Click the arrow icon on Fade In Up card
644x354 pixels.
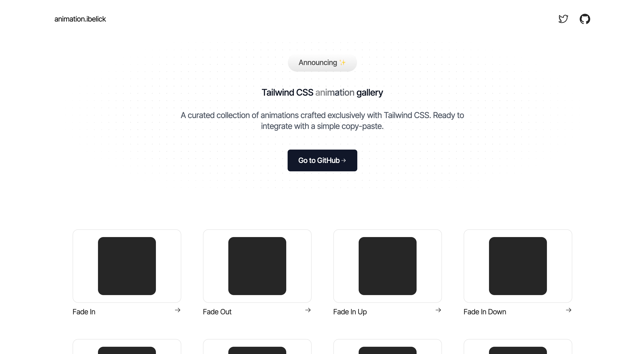[438, 310]
